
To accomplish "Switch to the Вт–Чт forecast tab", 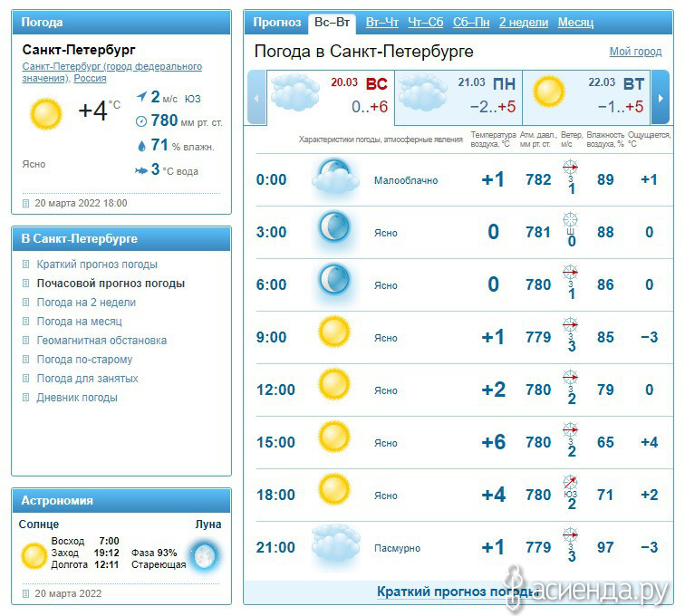I will click(382, 23).
